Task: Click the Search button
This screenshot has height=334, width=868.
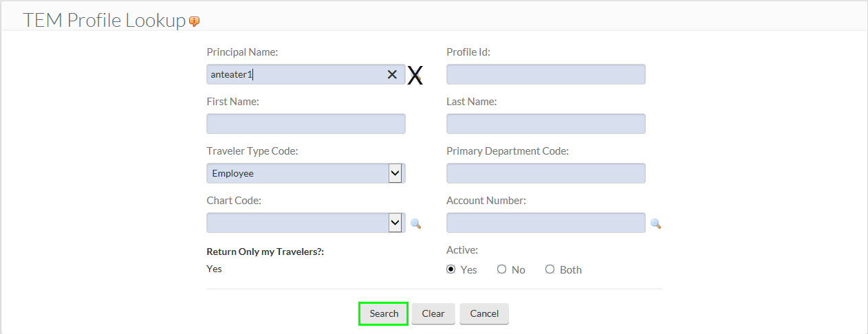Action: click(384, 313)
